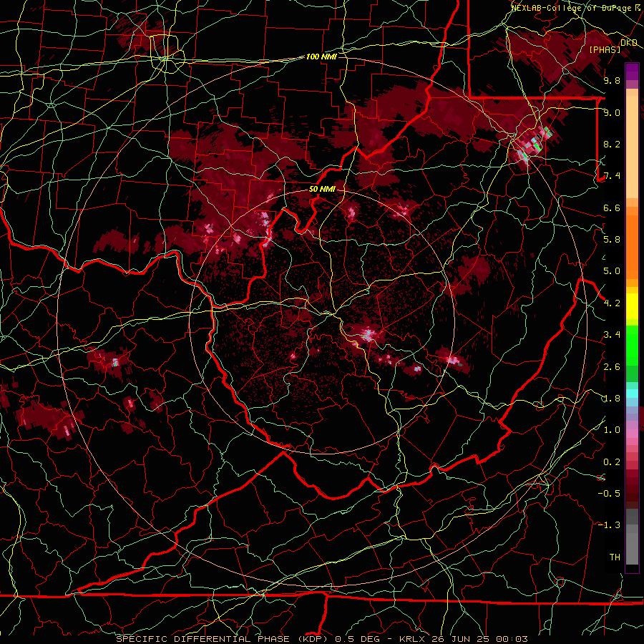Pick the pink segment of the color bar

point(632,434)
